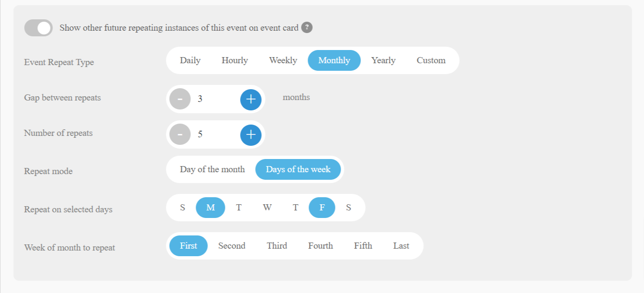Select Hourly repeat type

point(235,60)
